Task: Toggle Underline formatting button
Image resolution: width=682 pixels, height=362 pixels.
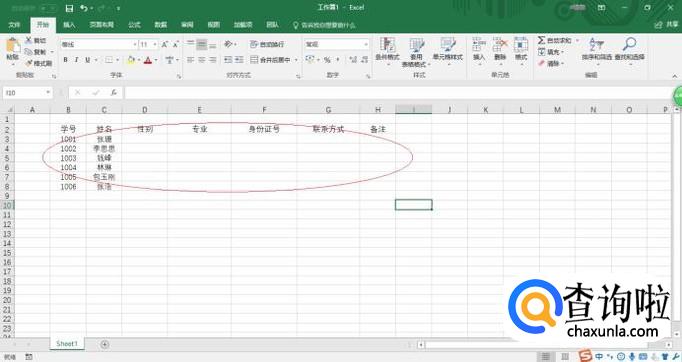Action: (x=87, y=60)
